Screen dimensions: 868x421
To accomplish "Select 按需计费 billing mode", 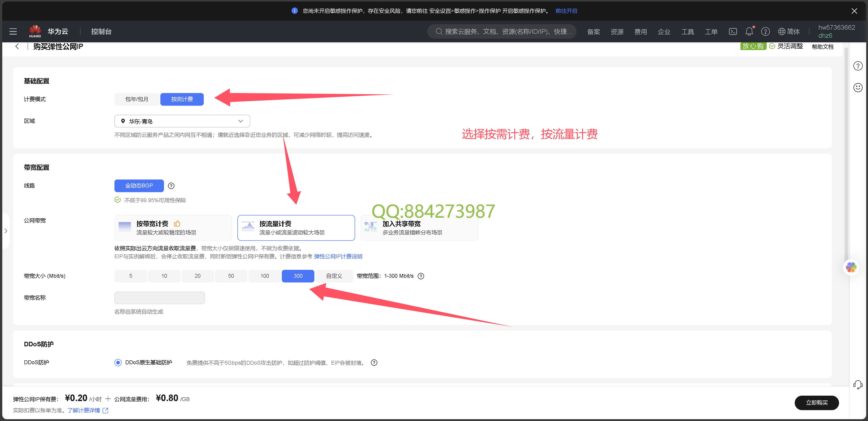I will tap(182, 99).
